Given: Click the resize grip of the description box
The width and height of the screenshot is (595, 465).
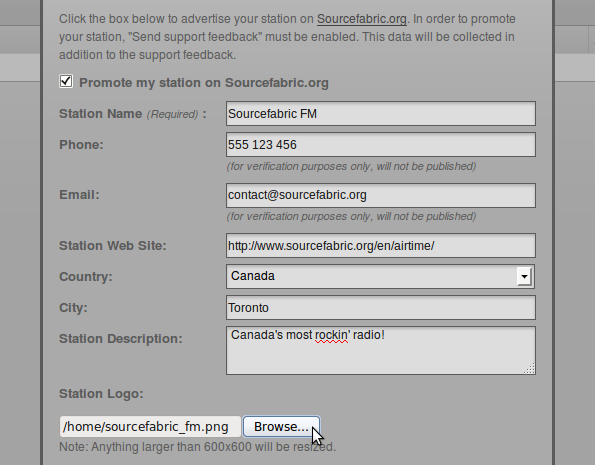Looking at the screenshot, I should [530, 369].
